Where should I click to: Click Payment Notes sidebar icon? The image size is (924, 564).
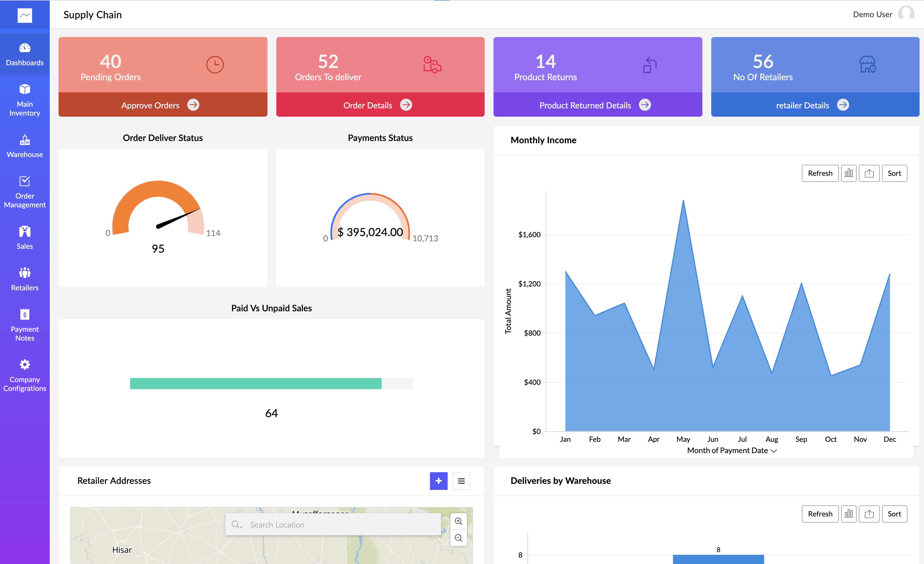click(25, 314)
